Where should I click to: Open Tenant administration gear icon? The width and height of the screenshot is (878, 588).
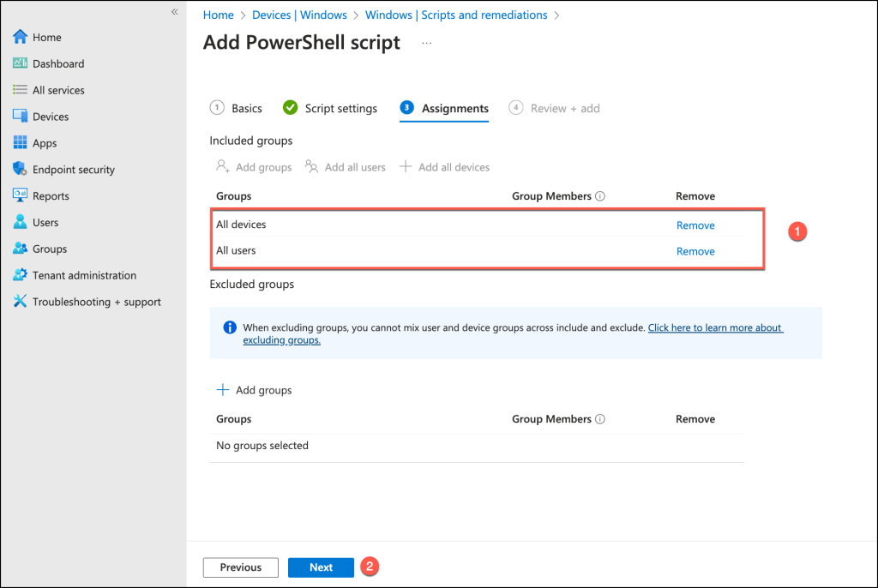tap(21, 276)
